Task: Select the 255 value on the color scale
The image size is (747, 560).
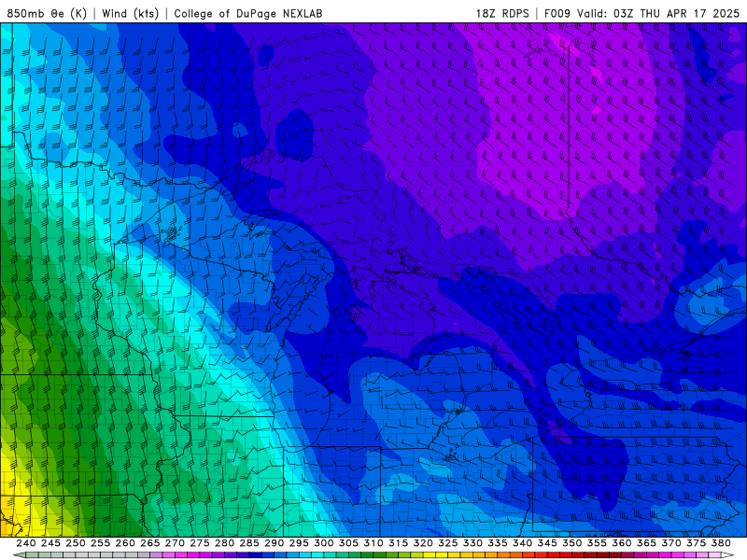Action: 100,543
